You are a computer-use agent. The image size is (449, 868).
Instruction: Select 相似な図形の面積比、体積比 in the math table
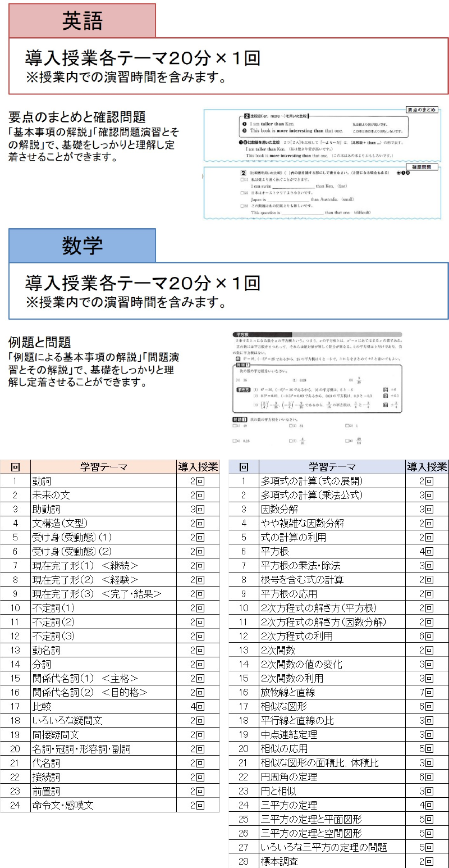pos(332,763)
